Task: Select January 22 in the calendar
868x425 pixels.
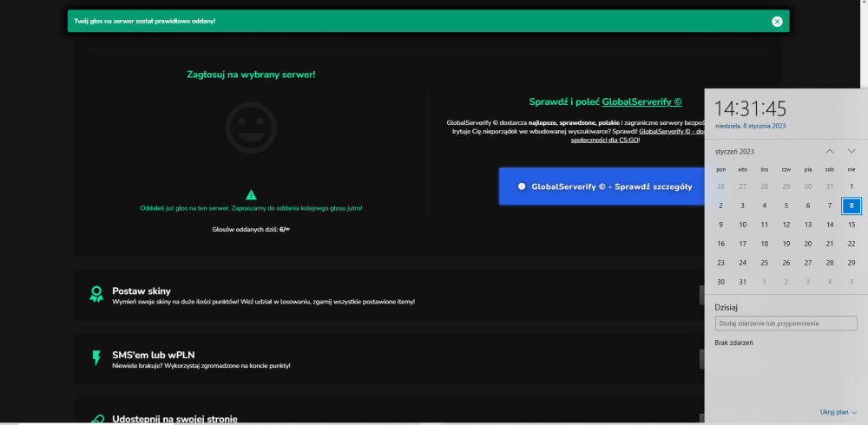Action: click(x=852, y=244)
